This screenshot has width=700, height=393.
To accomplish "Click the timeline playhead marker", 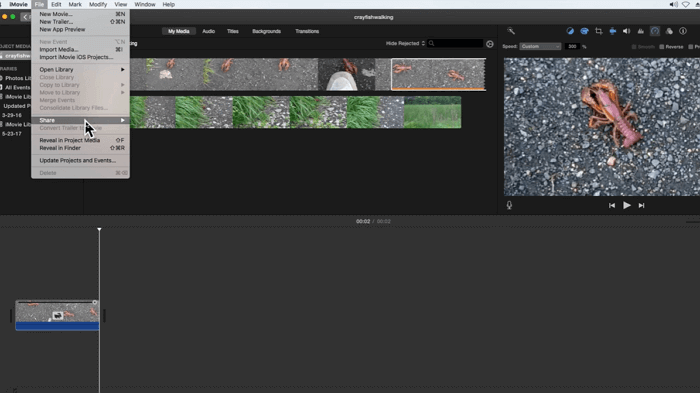I will pos(99,230).
